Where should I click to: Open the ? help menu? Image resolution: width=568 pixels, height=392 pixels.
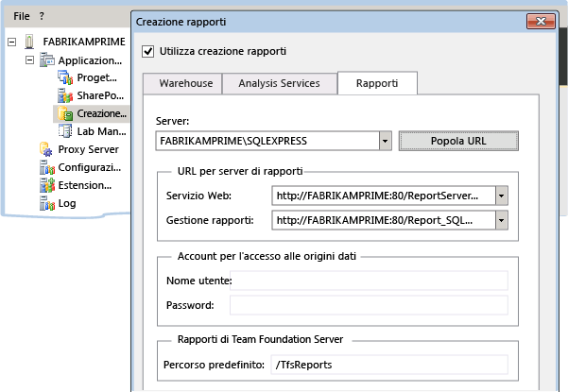[x=42, y=16]
